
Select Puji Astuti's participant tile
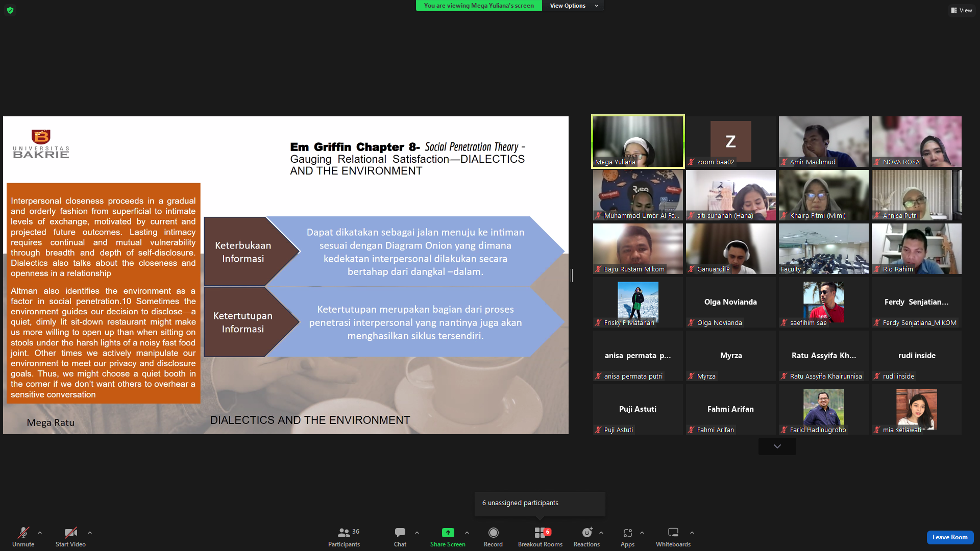[x=638, y=409]
